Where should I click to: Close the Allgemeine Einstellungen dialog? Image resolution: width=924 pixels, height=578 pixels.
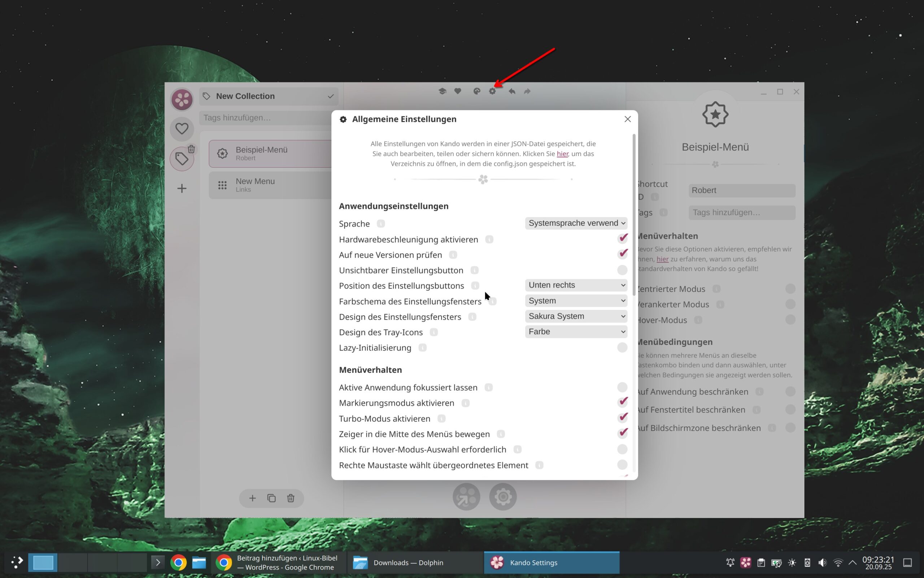point(627,119)
